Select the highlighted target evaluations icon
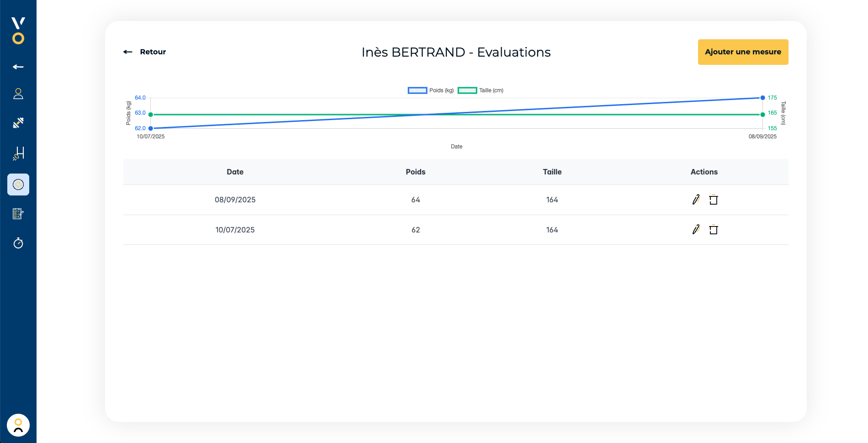The width and height of the screenshot is (868, 443). 18,185
